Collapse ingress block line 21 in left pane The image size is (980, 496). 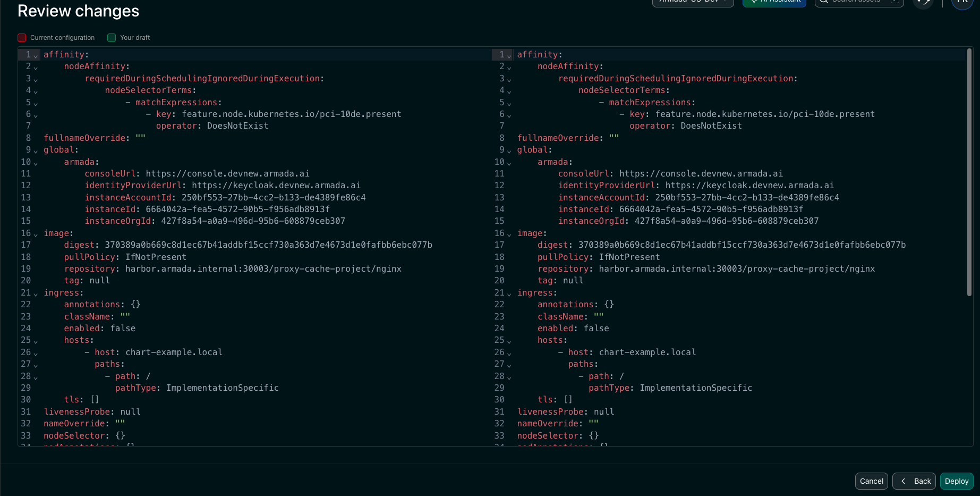tap(36, 293)
